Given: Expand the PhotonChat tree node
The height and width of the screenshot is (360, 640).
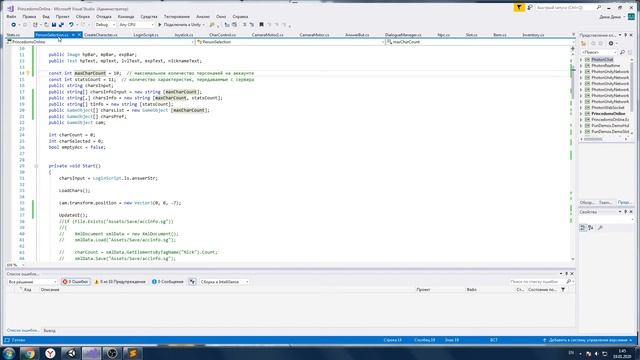Looking at the screenshot, I should coord(581,60).
